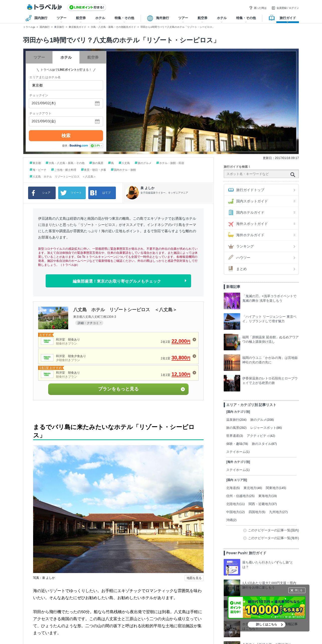Image resolution: width=322 pixels, height=644 pixels.
Task: Click the guide search magnifier icon
Action: tap(293, 174)
